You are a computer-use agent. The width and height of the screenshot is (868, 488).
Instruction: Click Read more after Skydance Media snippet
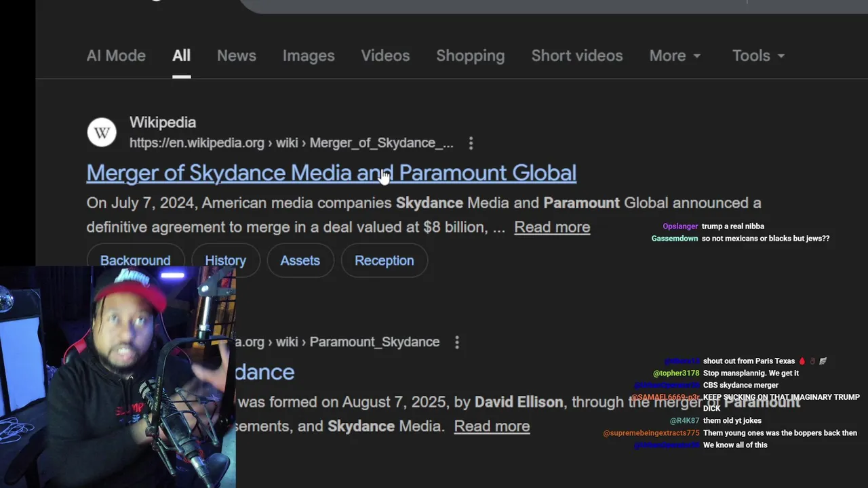492,426
